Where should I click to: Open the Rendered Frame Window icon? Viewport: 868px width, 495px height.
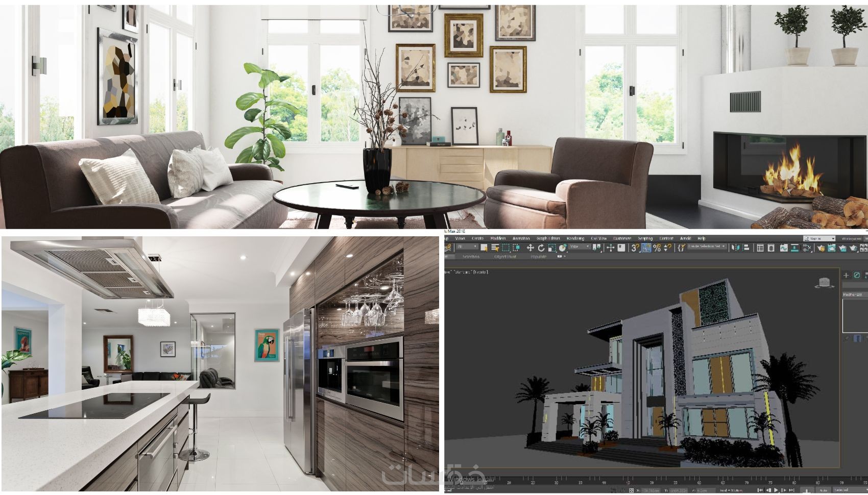point(831,247)
